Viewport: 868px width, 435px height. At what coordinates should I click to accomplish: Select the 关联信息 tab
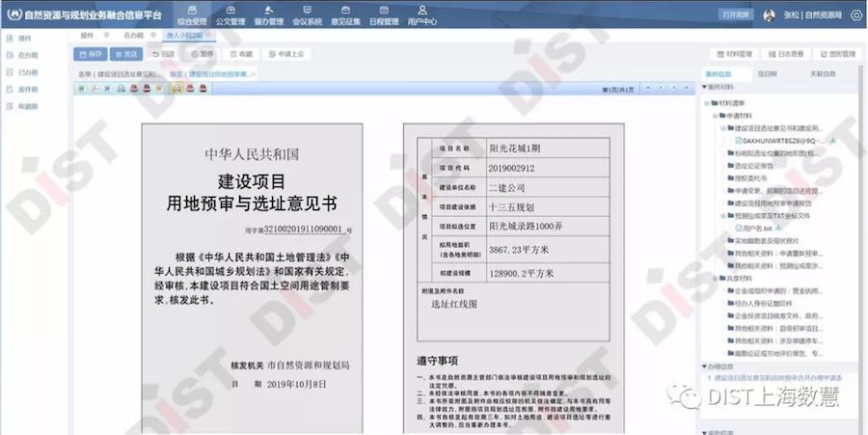823,73
